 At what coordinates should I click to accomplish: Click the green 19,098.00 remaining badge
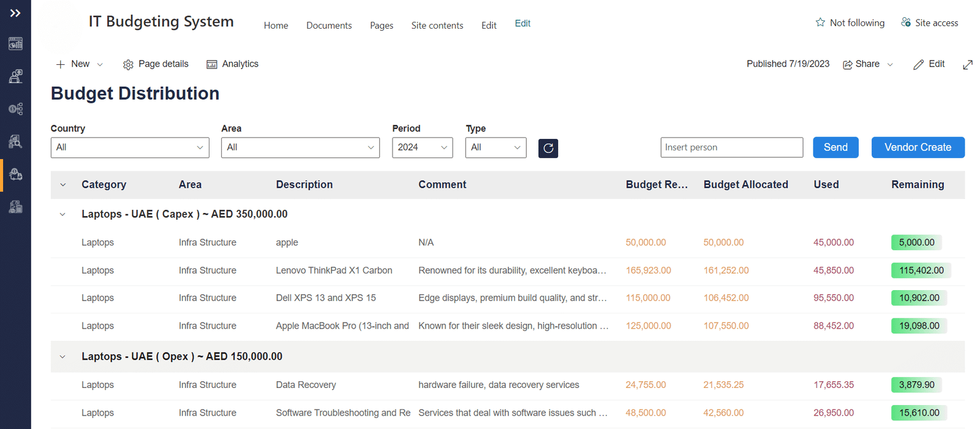pyautogui.click(x=919, y=326)
